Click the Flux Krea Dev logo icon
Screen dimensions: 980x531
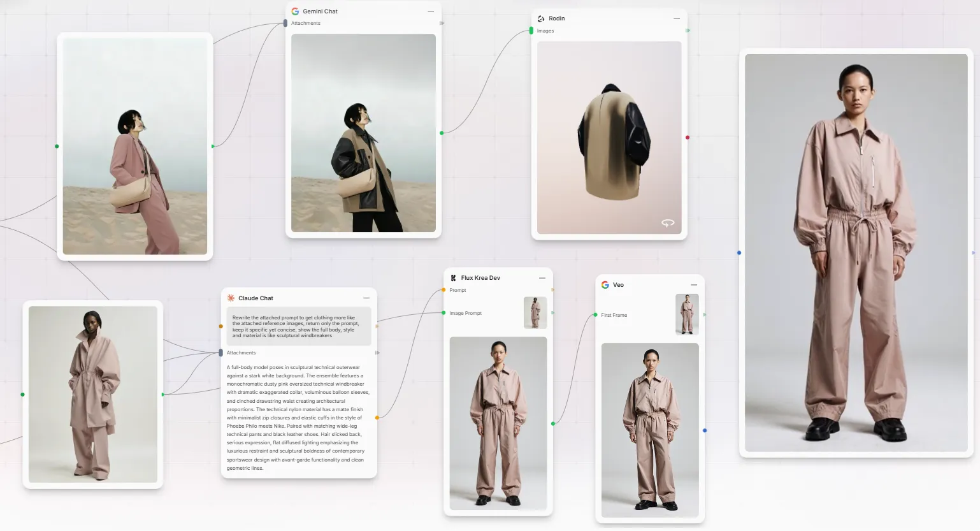[x=453, y=278]
